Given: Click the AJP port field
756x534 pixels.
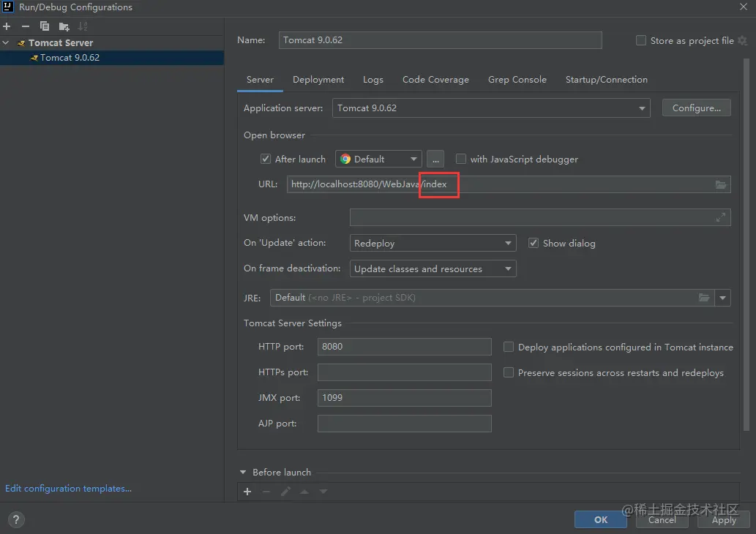Looking at the screenshot, I should point(404,423).
